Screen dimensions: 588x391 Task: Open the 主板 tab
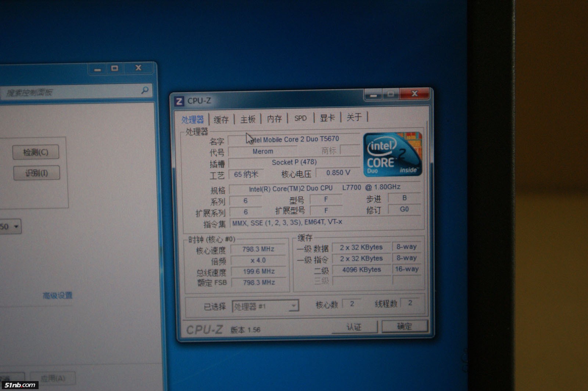click(248, 119)
